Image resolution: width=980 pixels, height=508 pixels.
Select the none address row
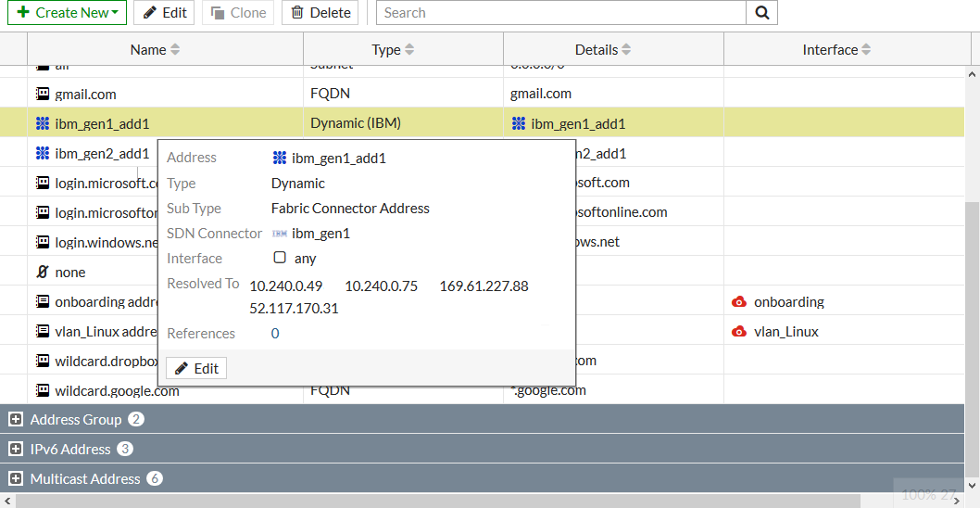pos(482,272)
